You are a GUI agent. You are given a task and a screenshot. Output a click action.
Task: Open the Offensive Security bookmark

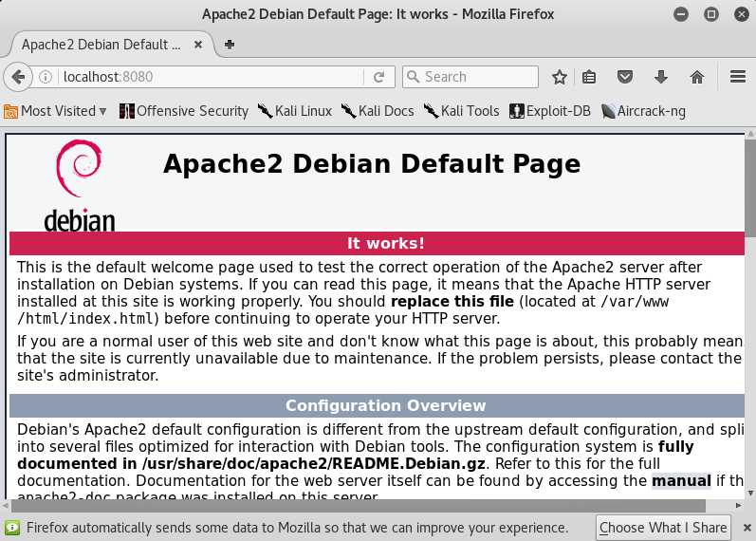pyautogui.click(x=184, y=111)
